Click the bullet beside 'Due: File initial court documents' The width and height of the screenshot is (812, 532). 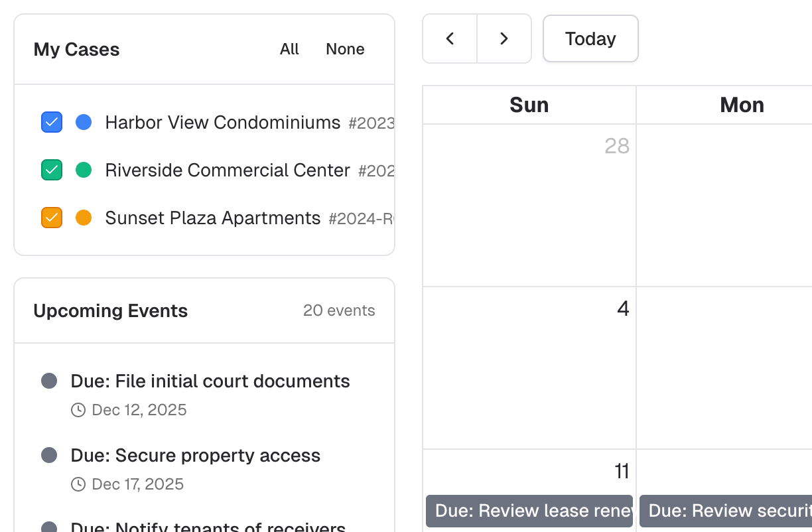pyautogui.click(x=49, y=381)
